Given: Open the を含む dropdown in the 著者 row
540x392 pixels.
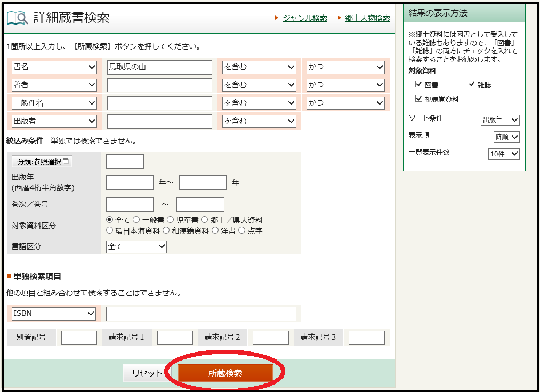Looking at the screenshot, I should 259,85.
